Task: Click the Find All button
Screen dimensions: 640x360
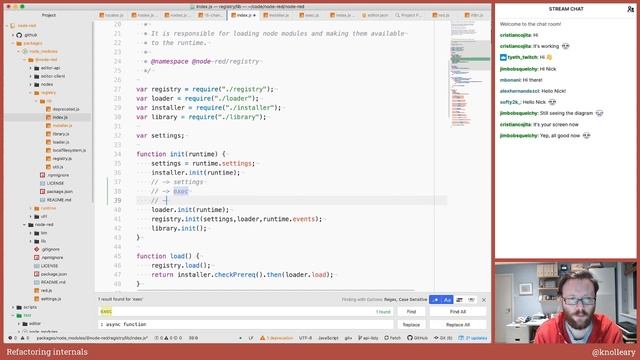Action: pyautogui.click(x=458, y=311)
